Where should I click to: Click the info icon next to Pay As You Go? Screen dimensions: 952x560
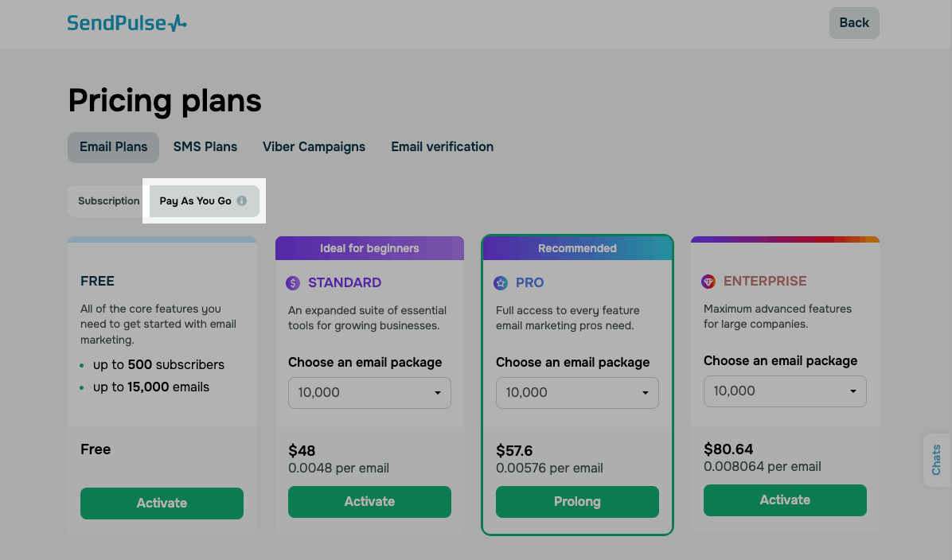click(242, 201)
